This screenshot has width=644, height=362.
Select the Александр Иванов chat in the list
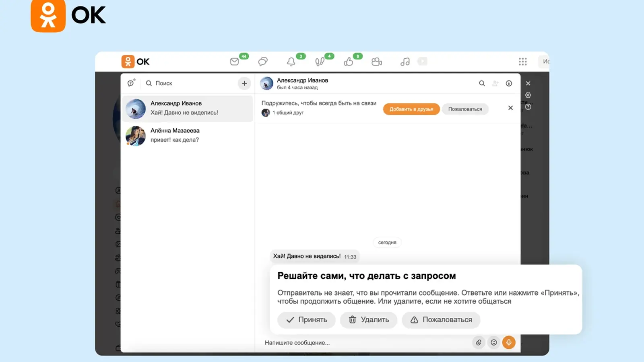pos(188,109)
